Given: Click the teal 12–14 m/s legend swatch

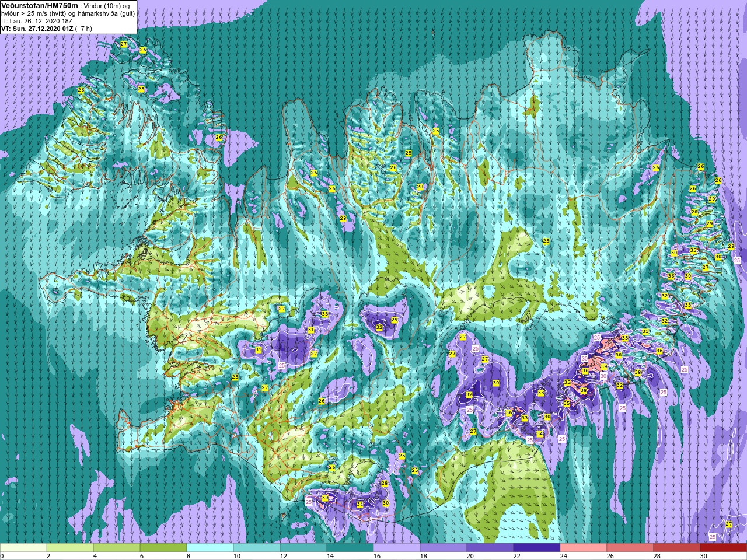Looking at the screenshot, I should [303, 548].
